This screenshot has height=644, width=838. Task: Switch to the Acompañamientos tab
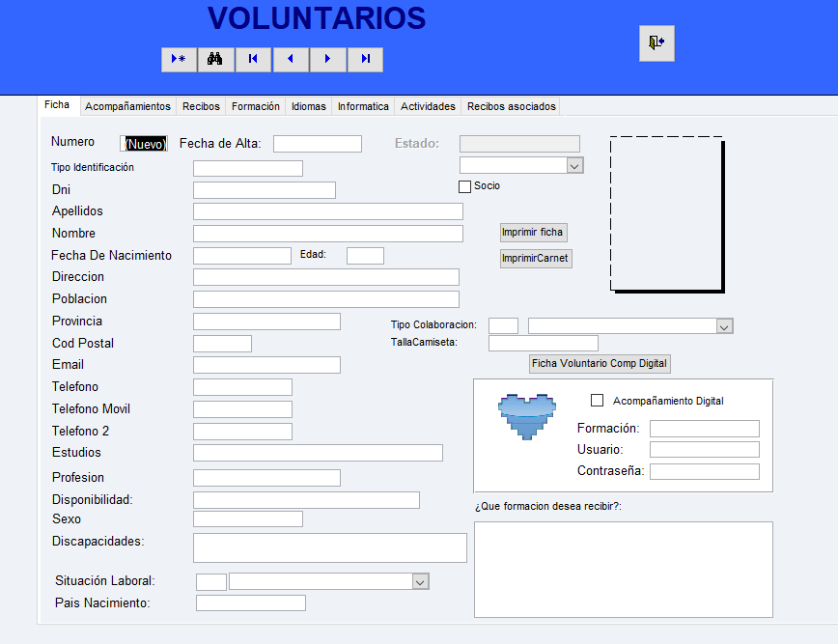pyautogui.click(x=127, y=106)
